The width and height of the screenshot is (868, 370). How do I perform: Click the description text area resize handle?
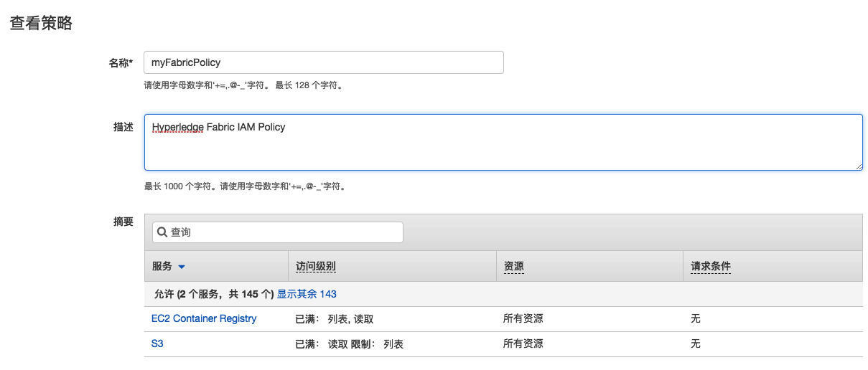(x=858, y=166)
